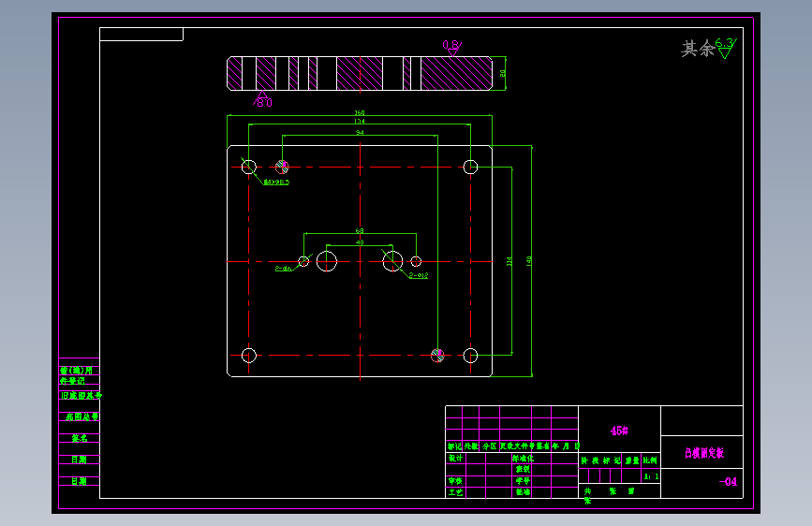Viewport: 812px width, 526px height.
Task: Click the "2-ø12" hole callout
Action: coord(419,275)
